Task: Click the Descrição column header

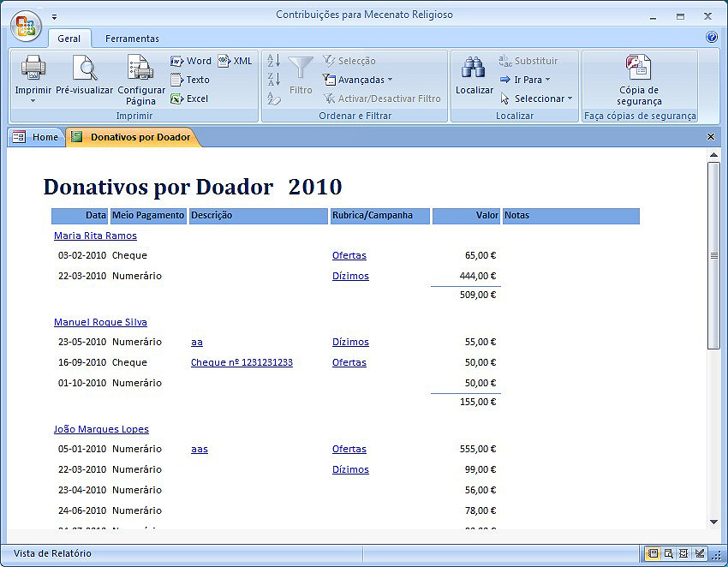Action: pos(258,216)
